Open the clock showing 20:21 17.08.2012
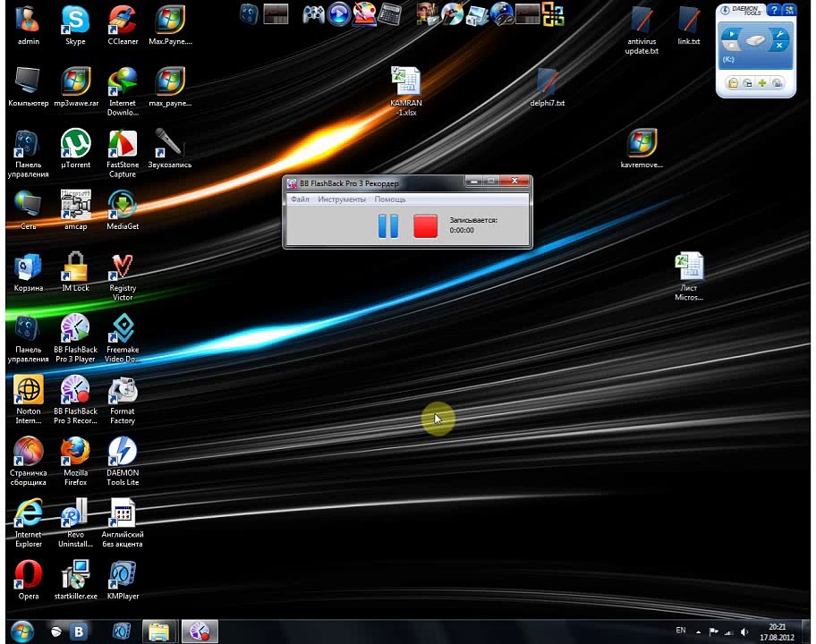The width and height of the screenshot is (816, 644). [777, 632]
